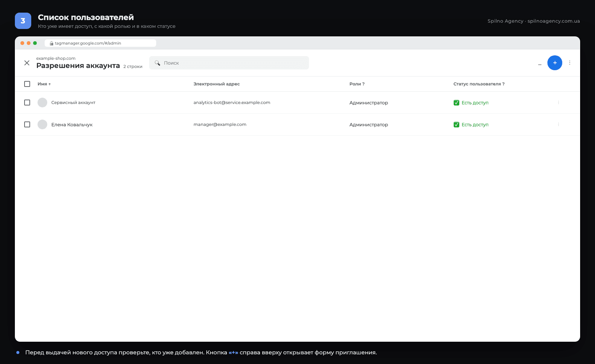Click the green window maximize dot
This screenshot has height=364, width=595.
tap(35, 43)
